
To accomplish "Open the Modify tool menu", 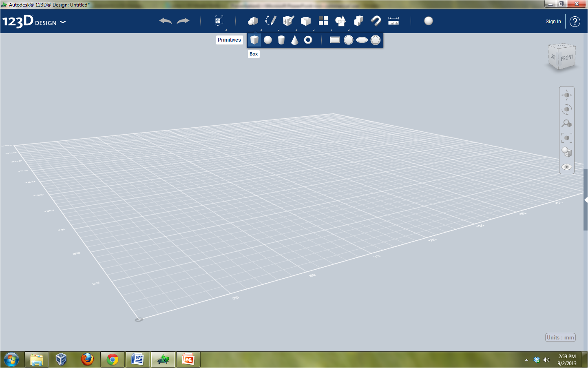I will (306, 21).
